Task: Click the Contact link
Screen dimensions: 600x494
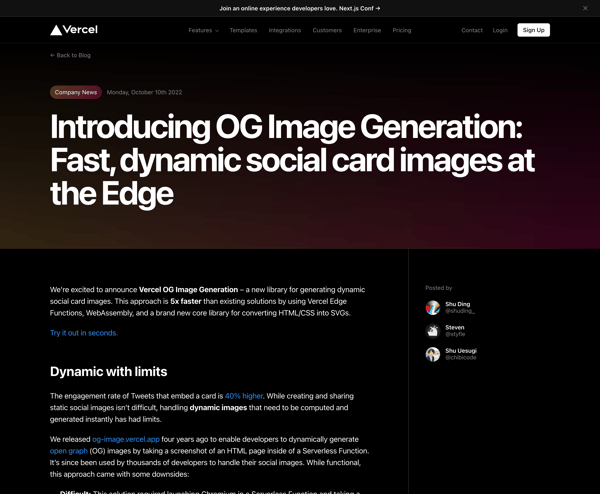Action: [472, 30]
